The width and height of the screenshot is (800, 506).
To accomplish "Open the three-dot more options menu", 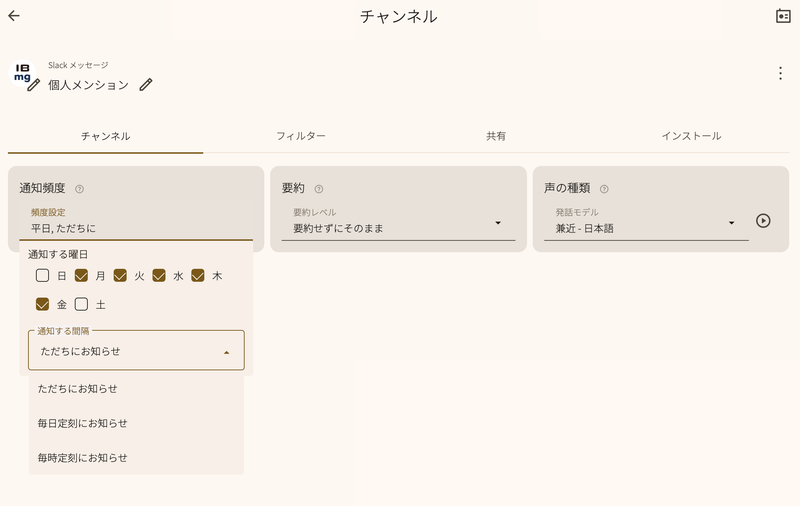I will (780, 73).
